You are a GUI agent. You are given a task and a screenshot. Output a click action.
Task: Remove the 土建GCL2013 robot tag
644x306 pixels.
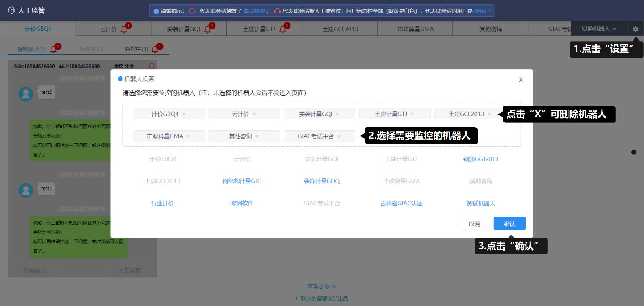pyautogui.click(x=489, y=114)
